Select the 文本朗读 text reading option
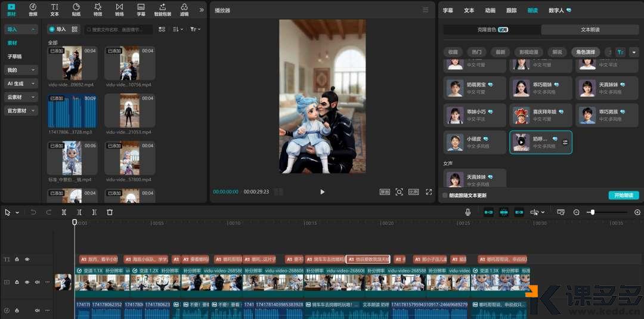Image resolution: width=644 pixels, height=319 pixels. tap(590, 30)
